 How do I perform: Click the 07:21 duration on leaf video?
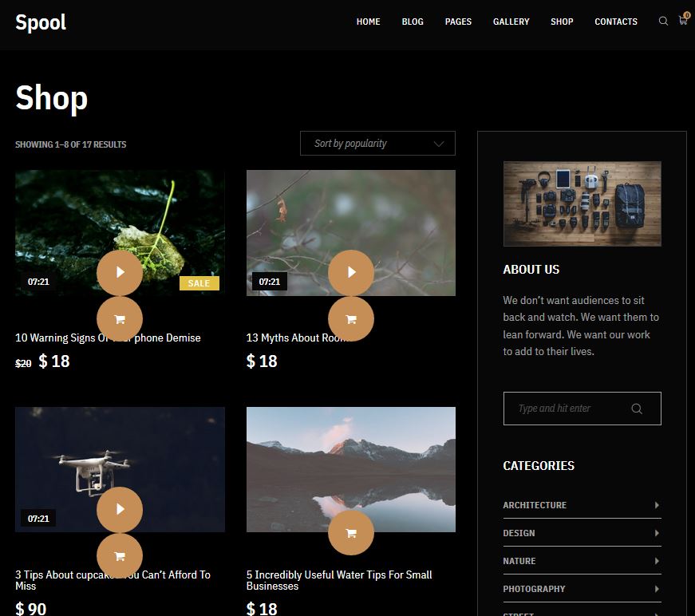pyautogui.click(x=38, y=282)
